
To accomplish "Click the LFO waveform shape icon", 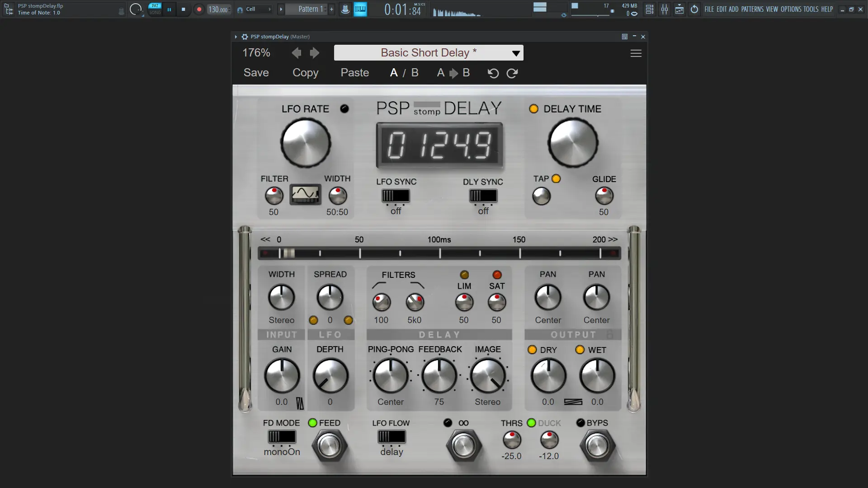I will (x=305, y=194).
